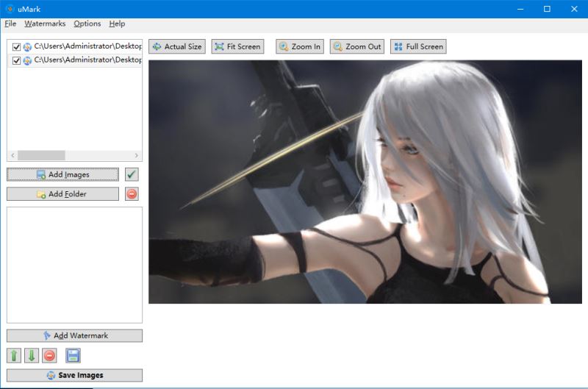Click the red remove image icon beside Add Folder
Screen dimensions: 588x389
tap(132, 194)
